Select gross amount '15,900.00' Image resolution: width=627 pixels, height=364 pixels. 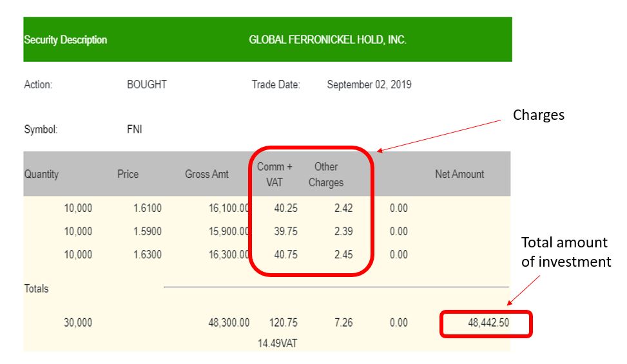click(229, 231)
